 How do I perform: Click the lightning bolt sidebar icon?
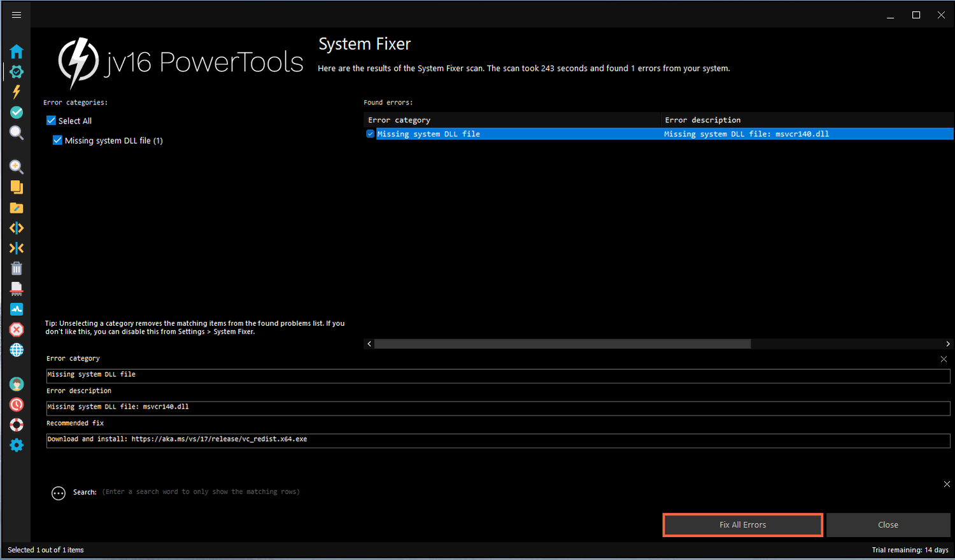(x=17, y=92)
